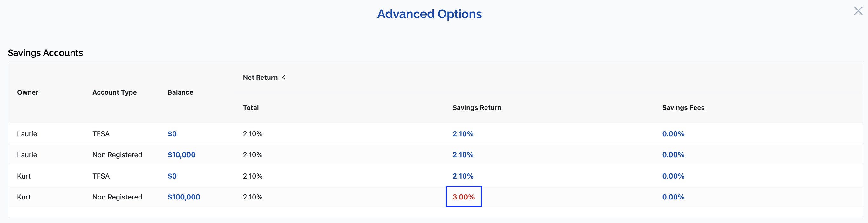The height and width of the screenshot is (223, 868).
Task: Collapse the Net Return columns chevron
Action: pos(284,78)
